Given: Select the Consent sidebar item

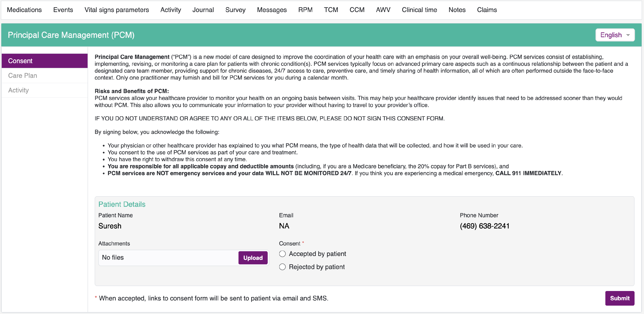Looking at the screenshot, I should point(20,61).
